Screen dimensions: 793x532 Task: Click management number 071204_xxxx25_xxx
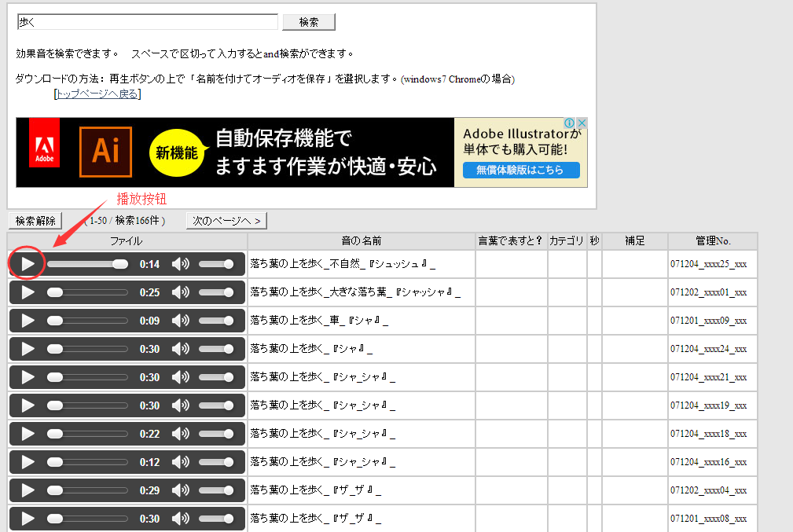709,264
